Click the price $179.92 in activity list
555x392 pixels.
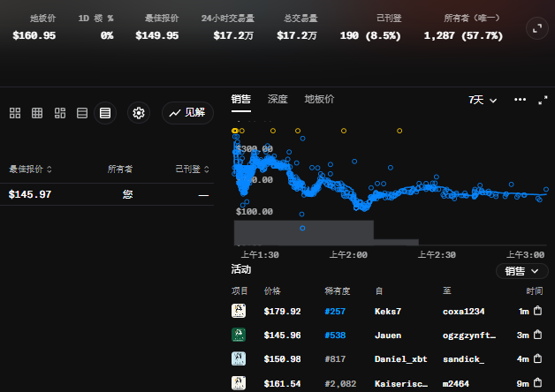point(282,312)
